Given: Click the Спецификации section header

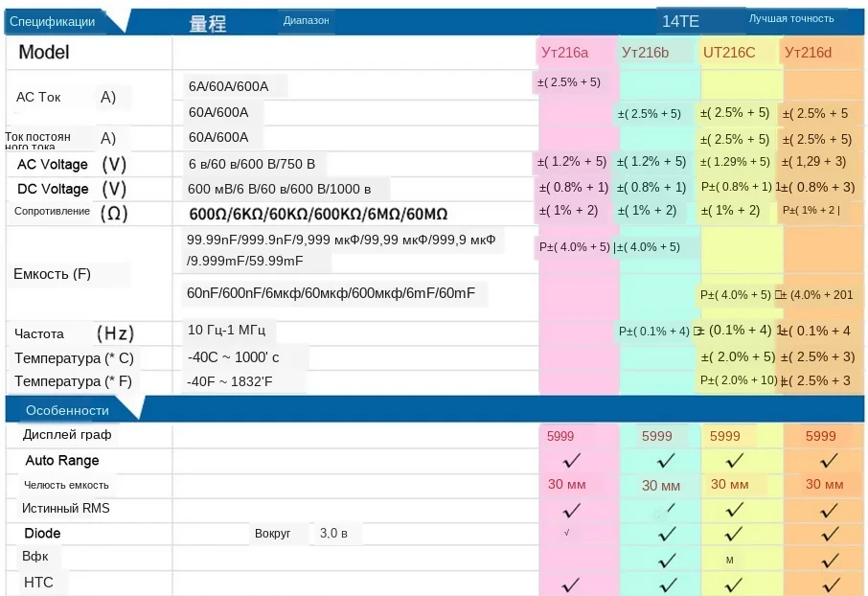Looking at the screenshot, I should (52, 22).
